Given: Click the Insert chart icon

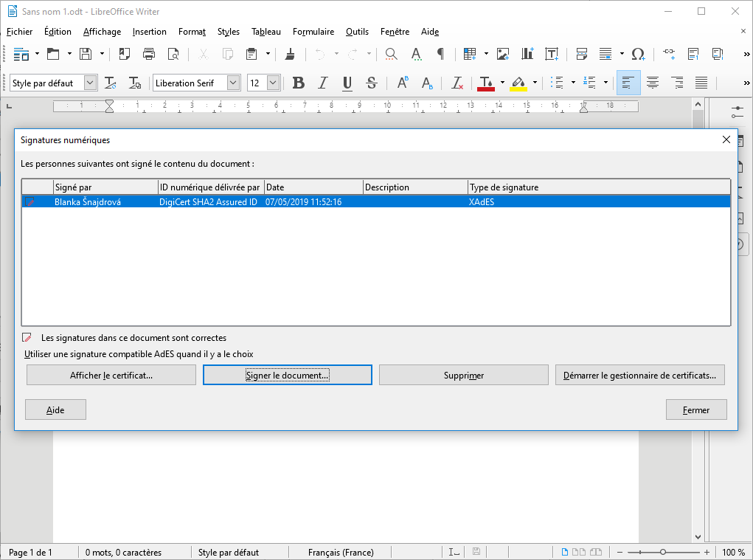Looking at the screenshot, I should pyautogui.click(x=527, y=54).
